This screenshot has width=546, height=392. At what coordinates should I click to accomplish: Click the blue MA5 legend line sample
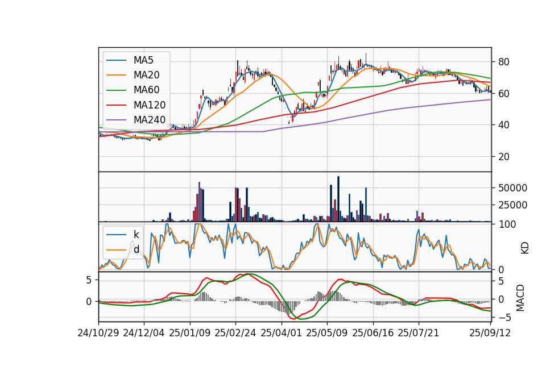pyautogui.click(x=116, y=61)
